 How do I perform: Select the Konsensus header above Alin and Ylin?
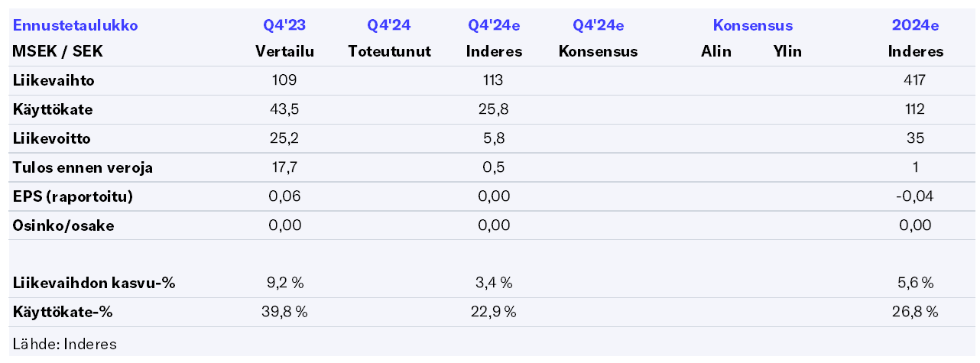[752, 25]
